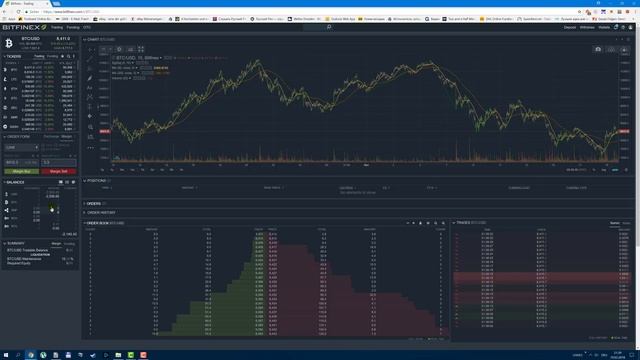Open the Withdraw link
640x360 pixels.
click(587, 27)
